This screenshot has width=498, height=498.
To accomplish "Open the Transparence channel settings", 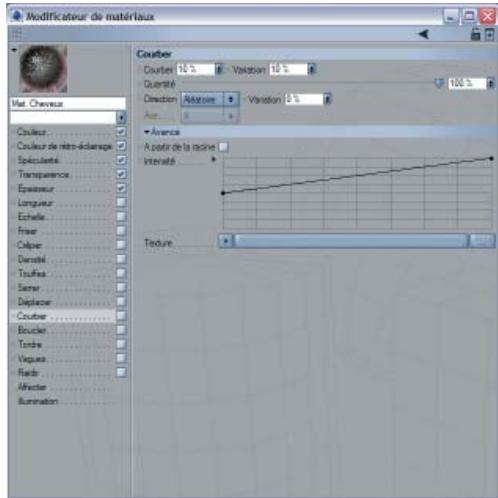I will (44, 174).
